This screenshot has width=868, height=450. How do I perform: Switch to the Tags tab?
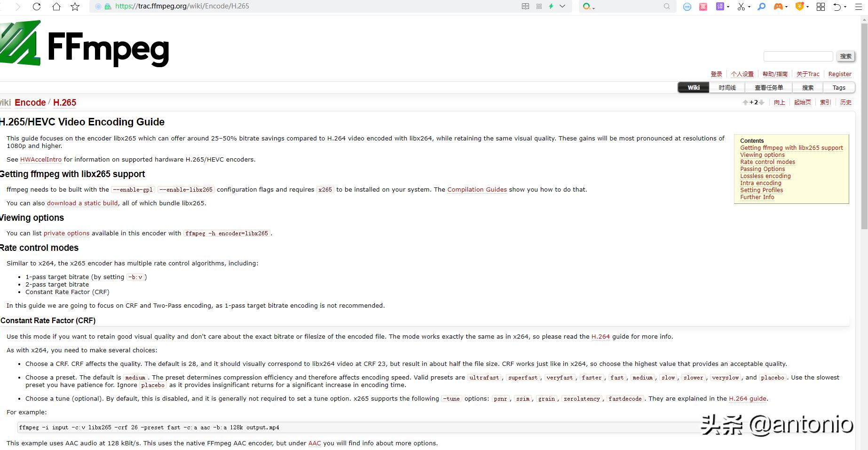point(839,87)
